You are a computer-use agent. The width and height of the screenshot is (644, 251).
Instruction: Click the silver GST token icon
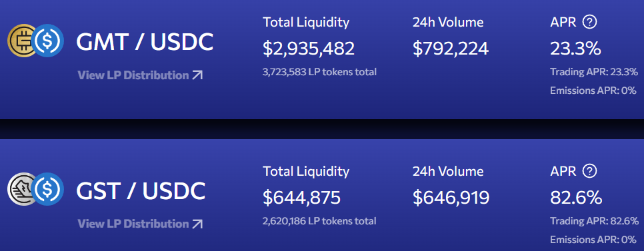(x=22, y=189)
